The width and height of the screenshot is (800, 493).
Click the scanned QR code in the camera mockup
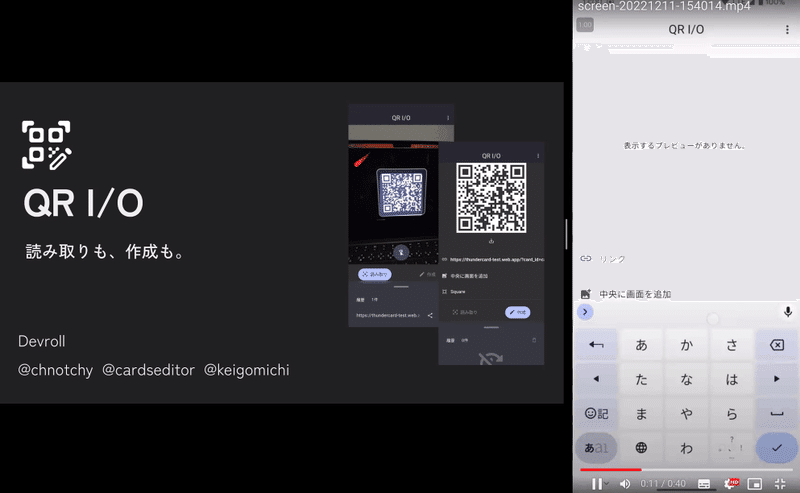(x=402, y=193)
